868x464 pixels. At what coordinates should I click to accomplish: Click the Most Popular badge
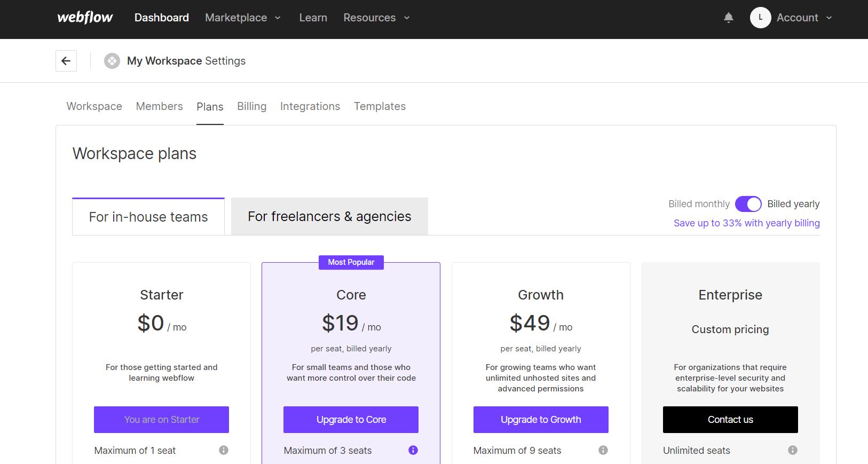click(x=351, y=262)
